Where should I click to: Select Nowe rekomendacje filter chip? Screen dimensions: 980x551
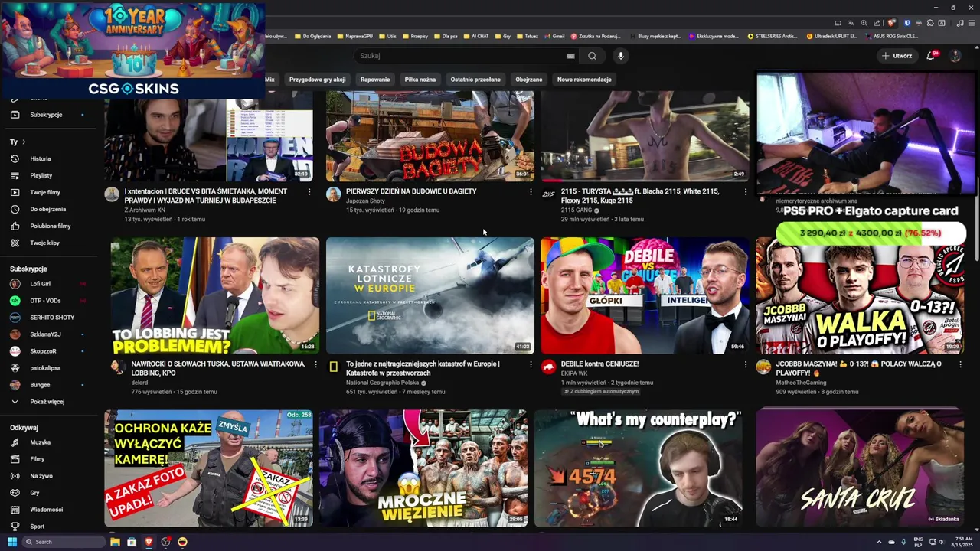584,80
